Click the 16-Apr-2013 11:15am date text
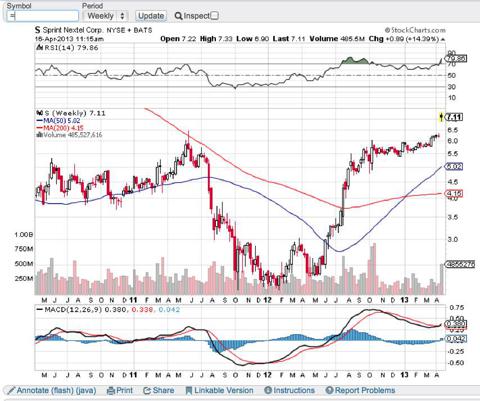Viewport: 480px width, 401px height. 69,39
